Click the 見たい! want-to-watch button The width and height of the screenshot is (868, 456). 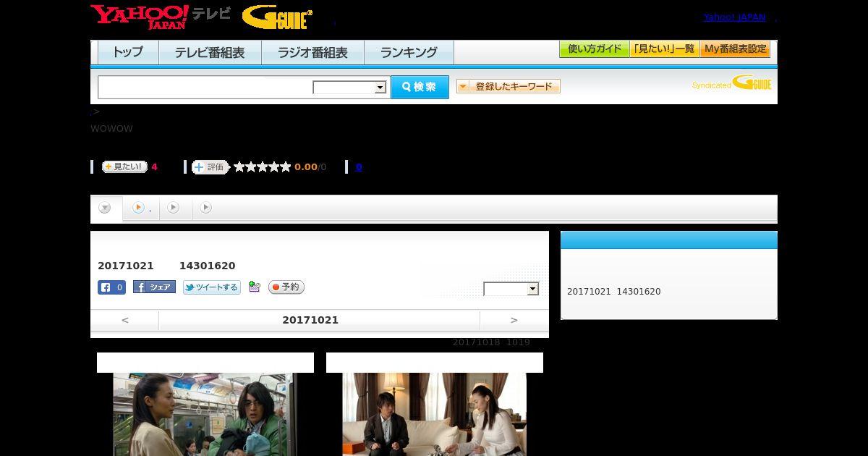(124, 166)
